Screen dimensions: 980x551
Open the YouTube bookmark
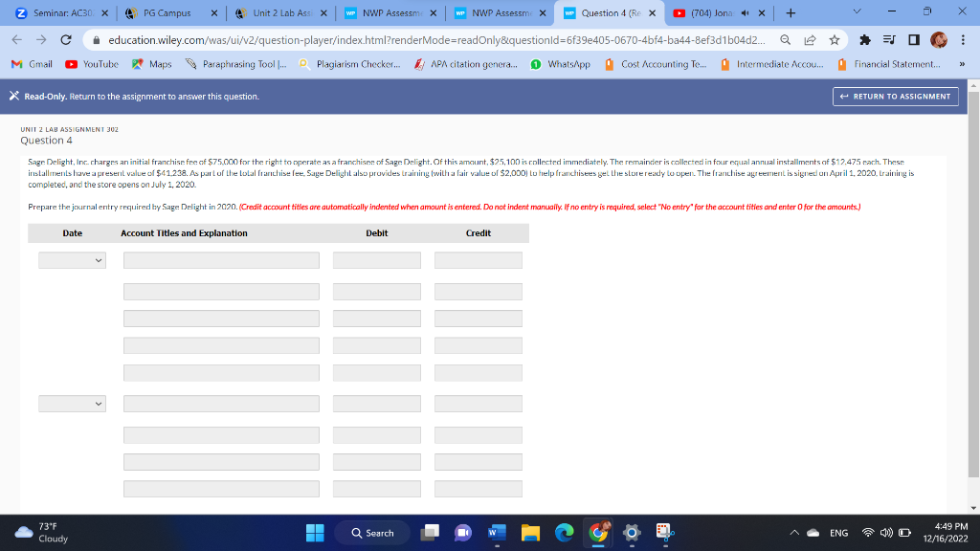click(92, 64)
